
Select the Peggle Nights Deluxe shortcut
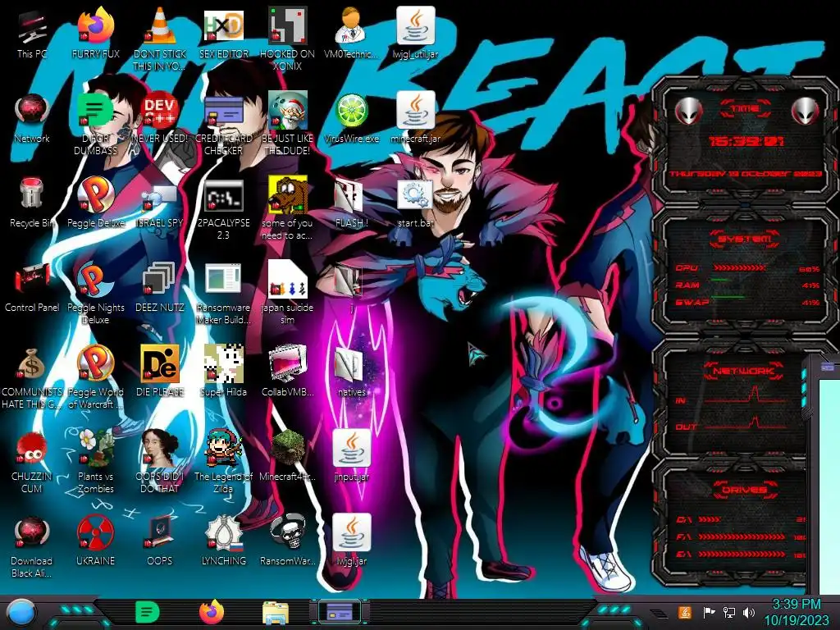[x=96, y=280]
